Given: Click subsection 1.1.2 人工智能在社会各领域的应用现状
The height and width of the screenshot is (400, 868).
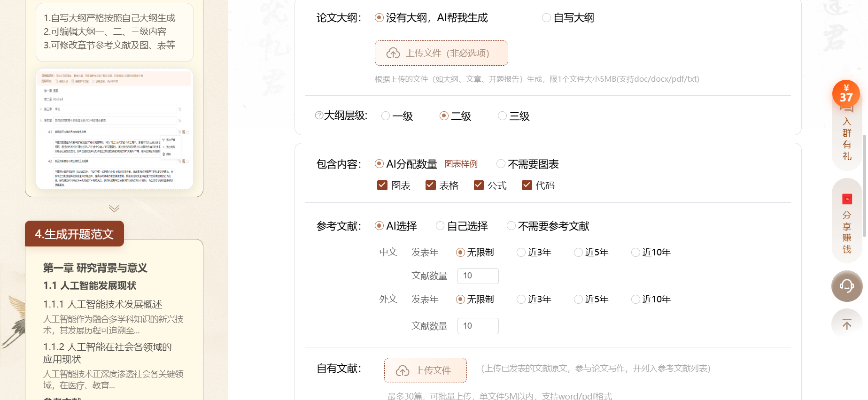Looking at the screenshot, I should (108, 353).
